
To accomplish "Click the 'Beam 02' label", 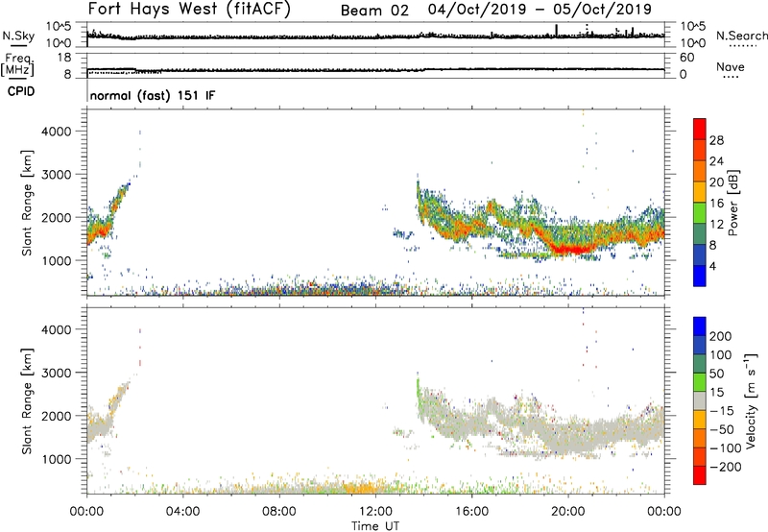I will coord(374,11).
